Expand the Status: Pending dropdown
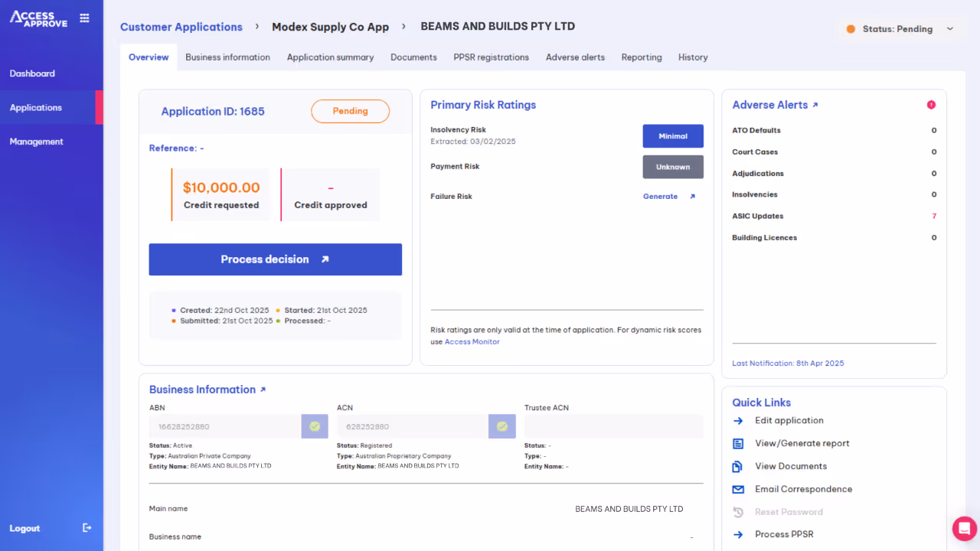Image resolution: width=980 pixels, height=551 pixels. (950, 28)
